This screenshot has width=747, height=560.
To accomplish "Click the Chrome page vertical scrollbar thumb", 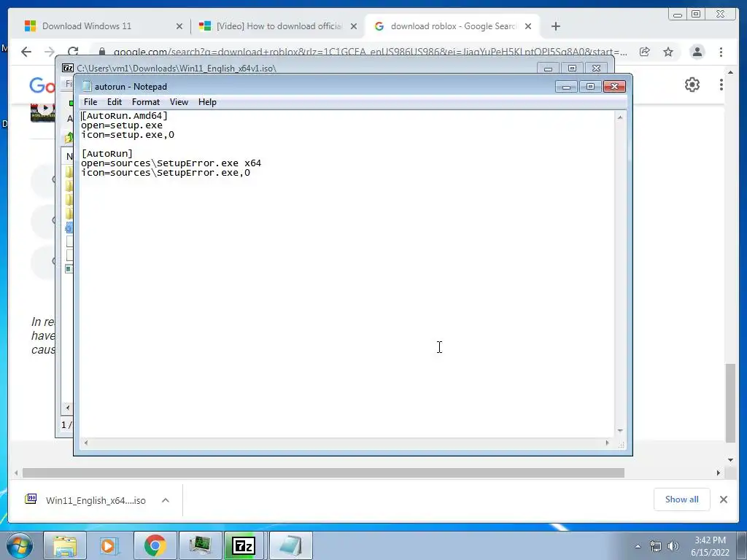I will 730,403.
